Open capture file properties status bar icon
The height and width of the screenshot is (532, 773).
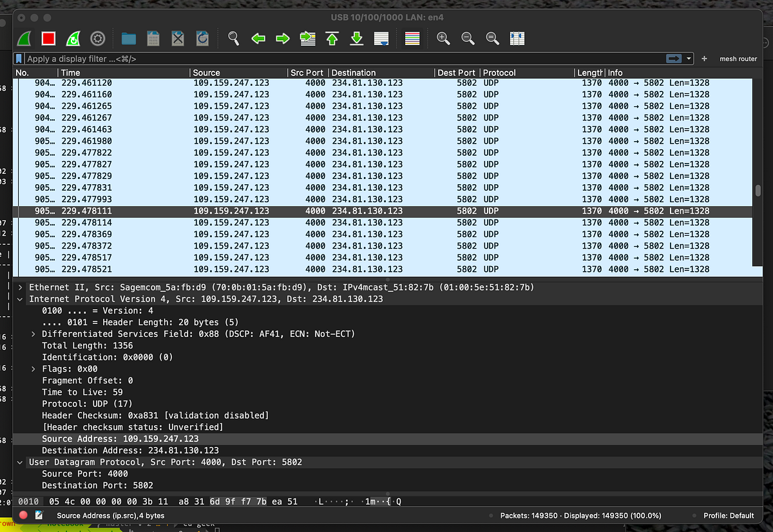39,515
